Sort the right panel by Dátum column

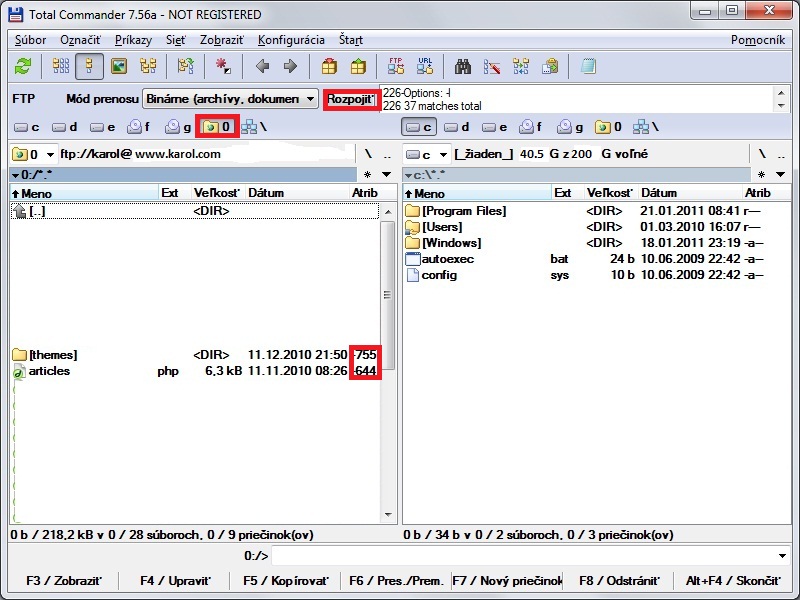pyautogui.click(x=690, y=193)
